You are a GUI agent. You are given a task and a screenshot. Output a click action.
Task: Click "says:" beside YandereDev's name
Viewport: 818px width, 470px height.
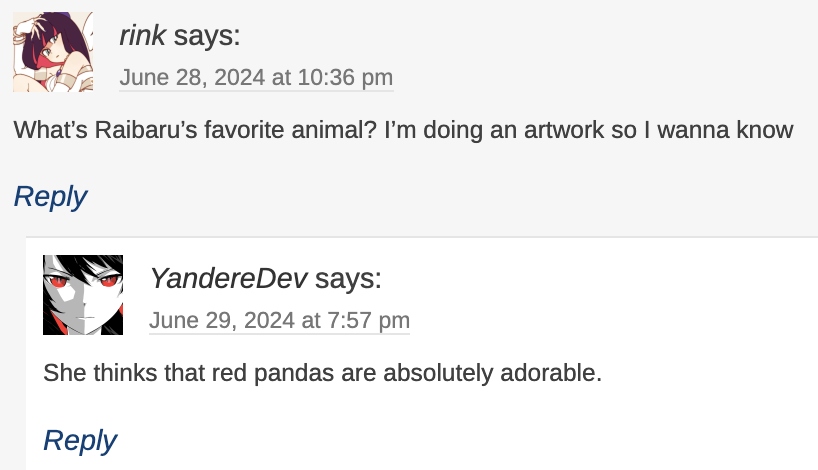pos(348,279)
